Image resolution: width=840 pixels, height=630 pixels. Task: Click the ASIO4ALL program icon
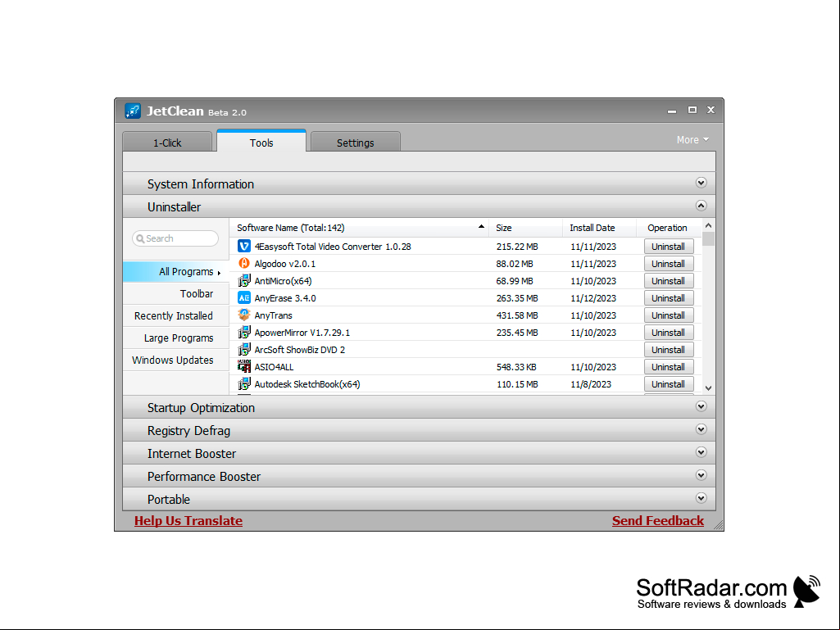coord(243,366)
